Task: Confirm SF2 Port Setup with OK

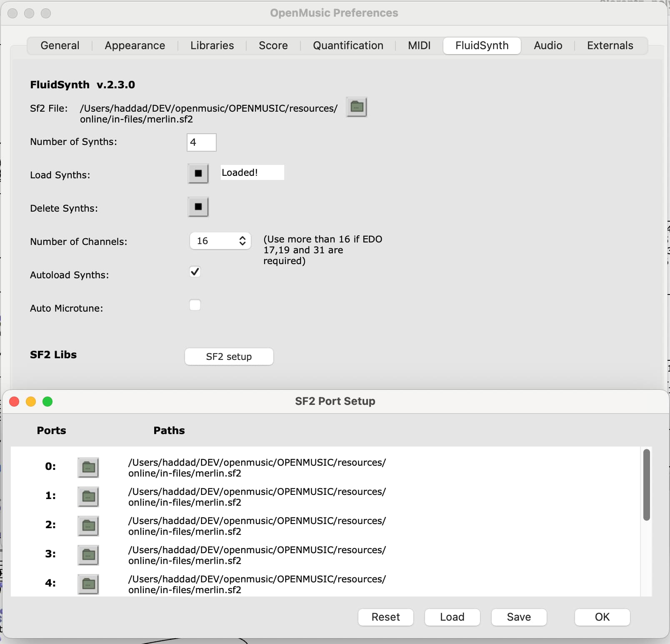Action: click(602, 617)
